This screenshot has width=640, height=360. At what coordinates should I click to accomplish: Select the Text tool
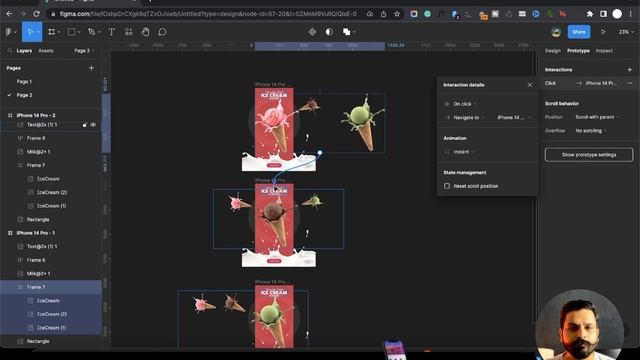(111, 32)
